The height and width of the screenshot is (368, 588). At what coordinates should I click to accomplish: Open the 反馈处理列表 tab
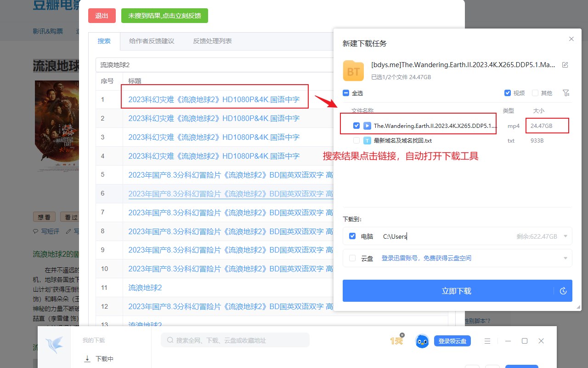point(212,41)
